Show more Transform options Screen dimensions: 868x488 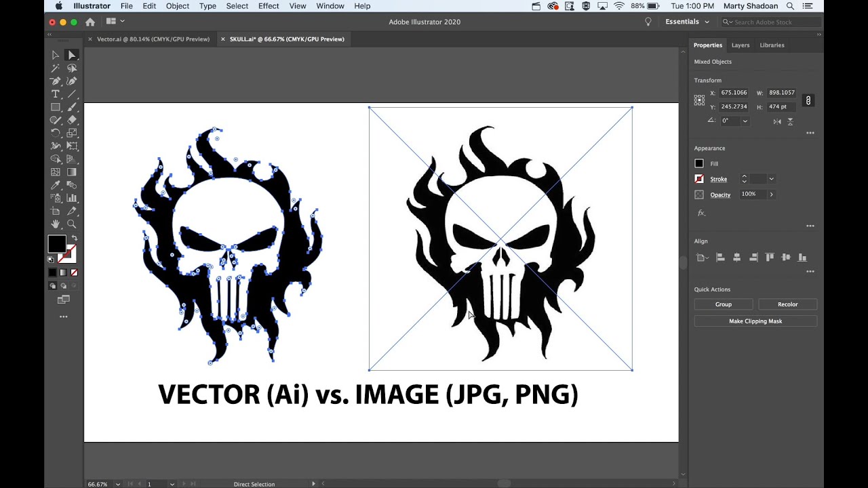[x=810, y=134]
